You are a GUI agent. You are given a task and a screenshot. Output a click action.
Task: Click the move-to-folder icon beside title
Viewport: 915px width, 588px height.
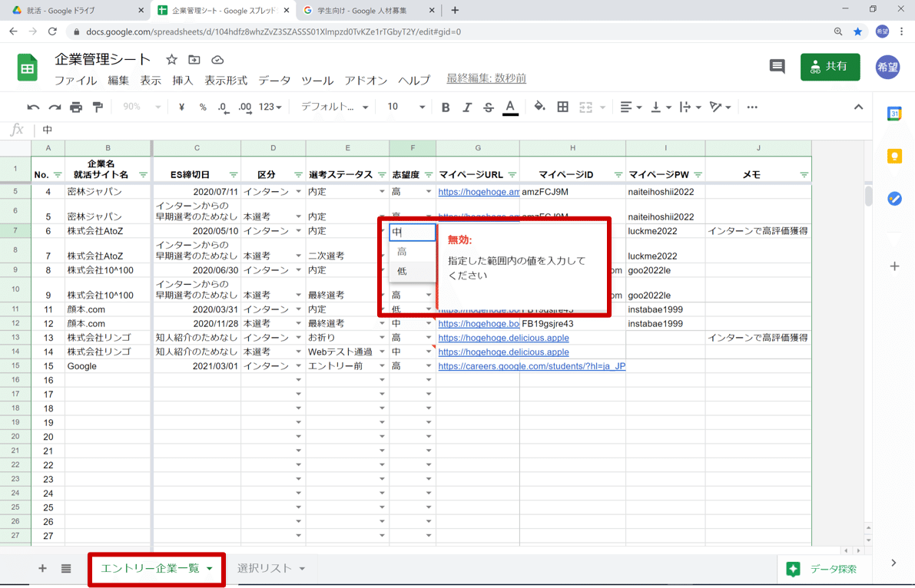[x=194, y=60]
